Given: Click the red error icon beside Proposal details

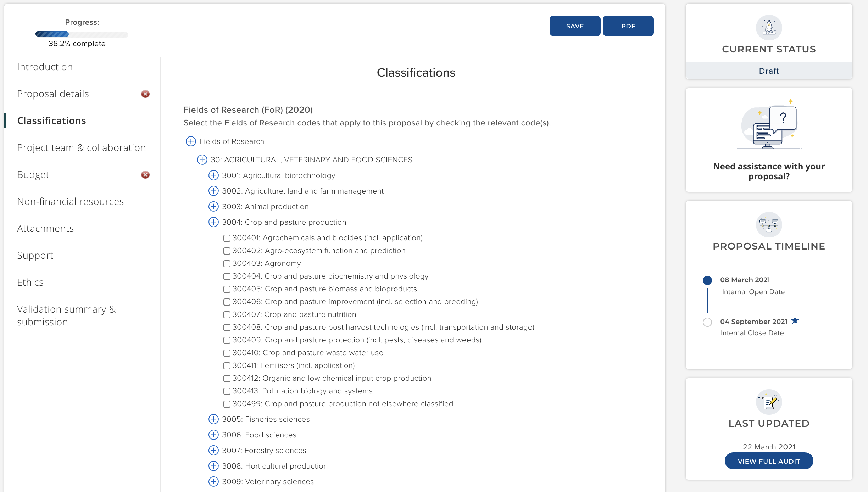Looking at the screenshot, I should 145,94.
